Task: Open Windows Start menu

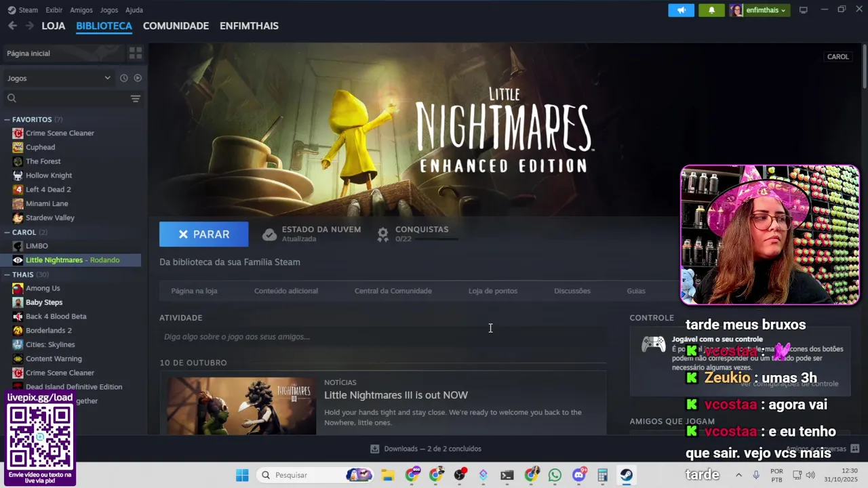Action: tap(242, 475)
